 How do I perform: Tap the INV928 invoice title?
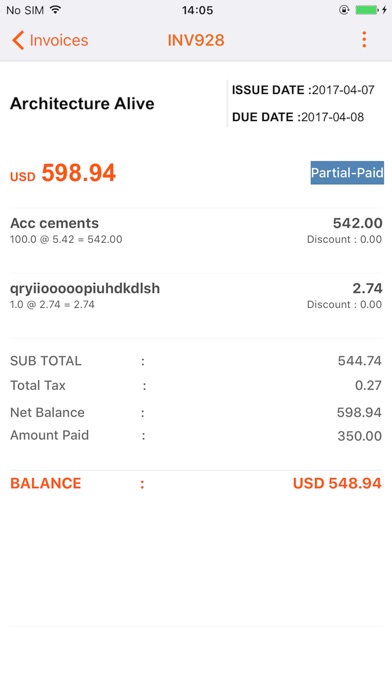[x=196, y=40]
